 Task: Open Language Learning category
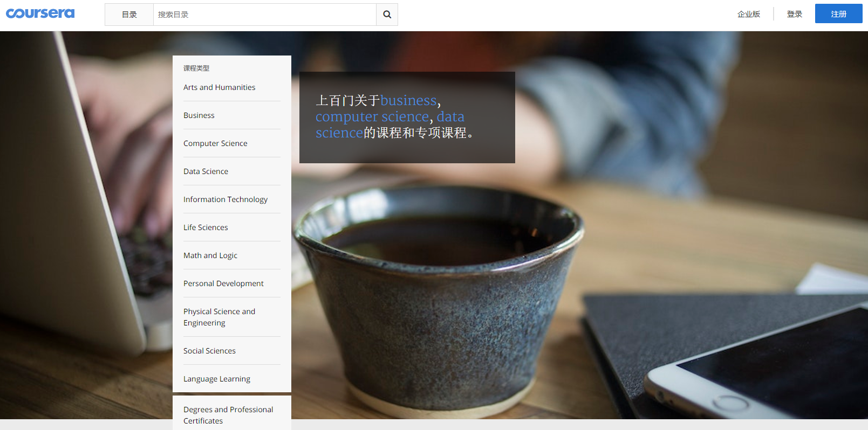[x=217, y=379]
